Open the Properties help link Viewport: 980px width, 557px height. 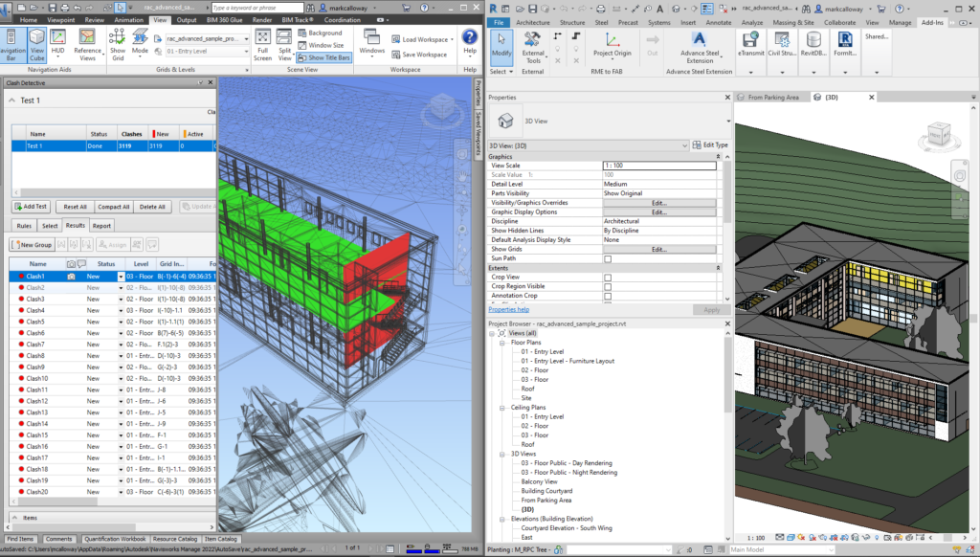point(509,309)
